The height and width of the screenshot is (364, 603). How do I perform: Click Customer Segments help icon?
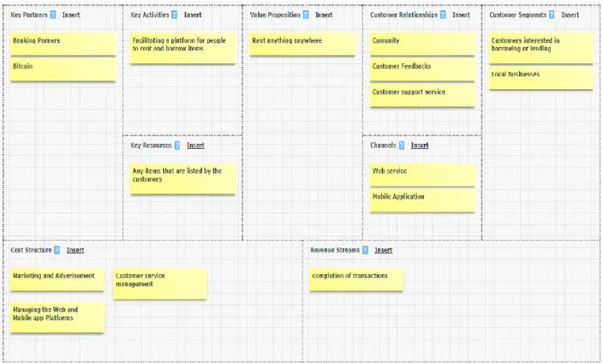pyautogui.click(x=552, y=15)
